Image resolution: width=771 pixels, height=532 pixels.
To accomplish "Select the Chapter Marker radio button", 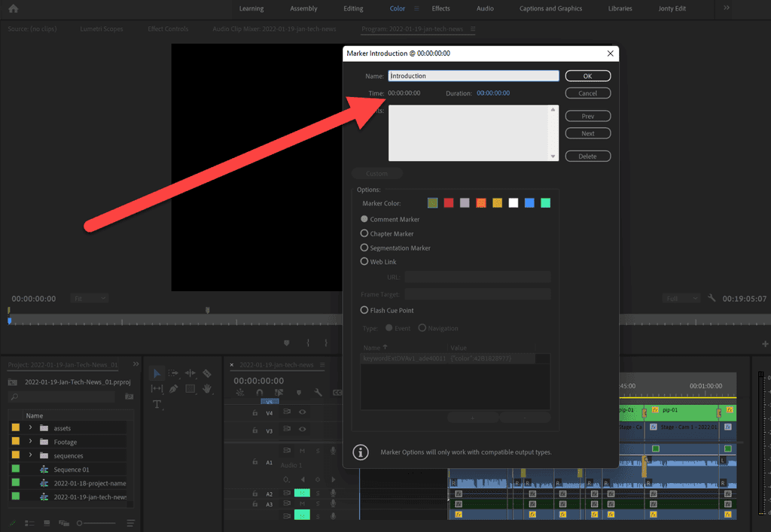I will pyautogui.click(x=364, y=233).
